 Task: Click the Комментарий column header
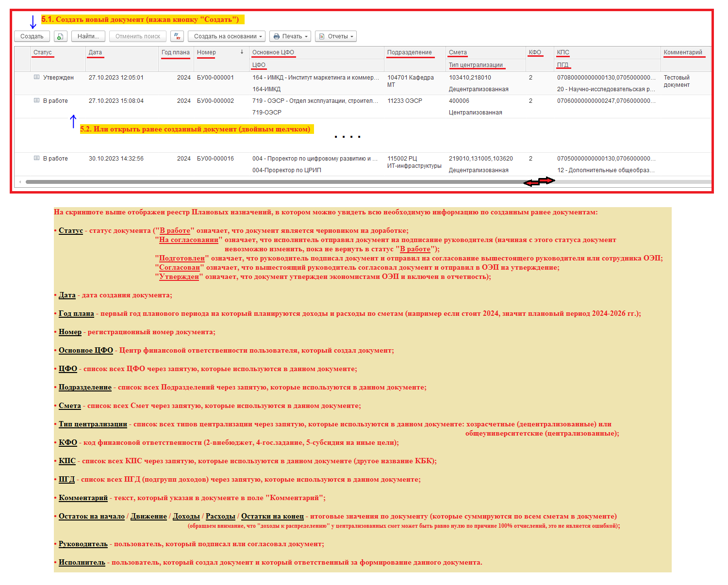(682, 52)
